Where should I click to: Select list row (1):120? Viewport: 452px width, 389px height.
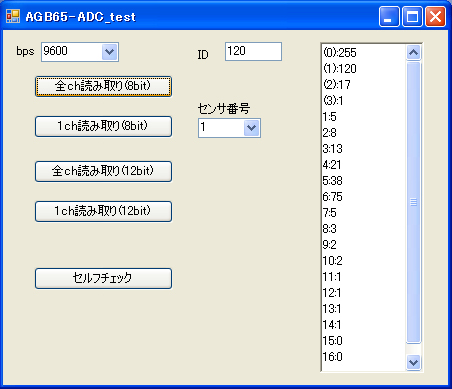tap(364, 69)
